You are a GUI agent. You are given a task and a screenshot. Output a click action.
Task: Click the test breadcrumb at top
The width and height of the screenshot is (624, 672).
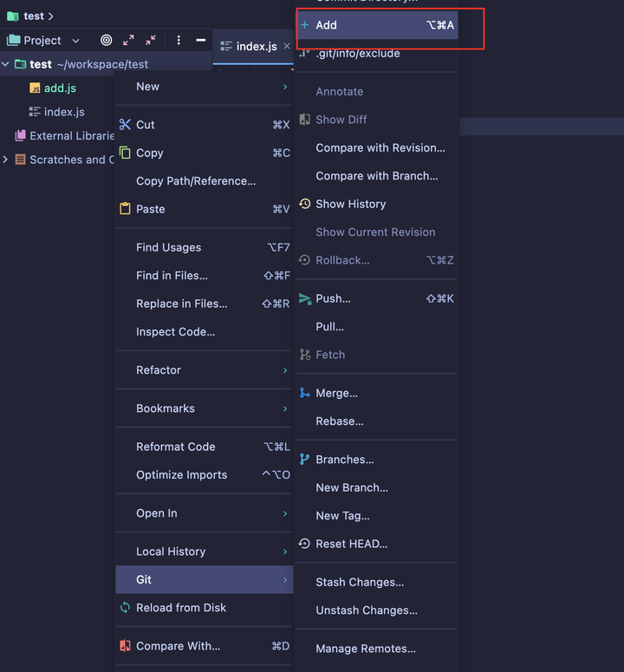tap(34, 16)
